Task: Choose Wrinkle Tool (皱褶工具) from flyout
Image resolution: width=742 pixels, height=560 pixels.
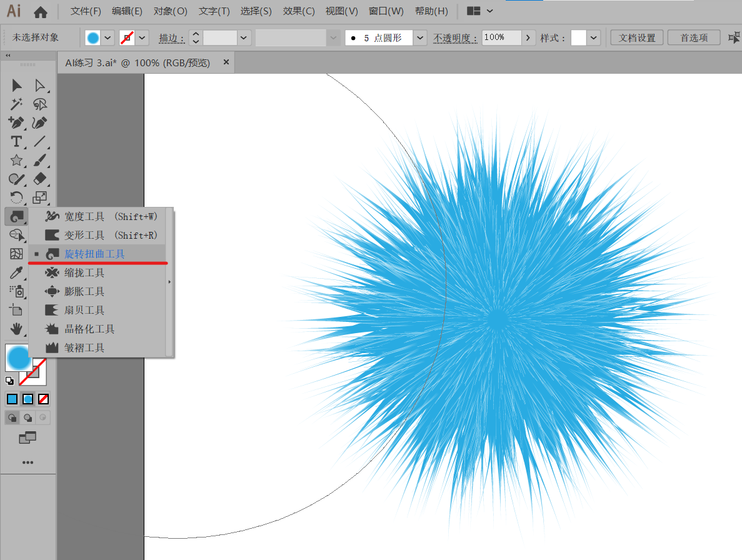Action: 98,347
